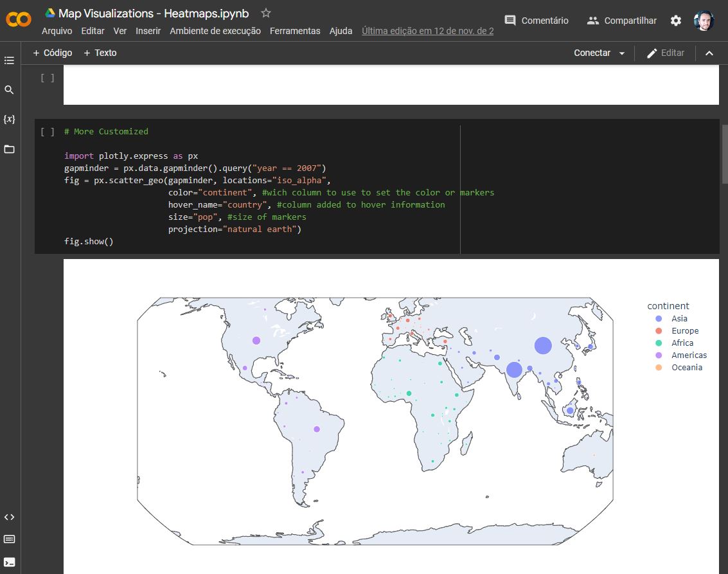Image resolution: width=728 pixels, height=574 pixels.
Task: Open the variables {x} panel
Action: pos(9,120)
